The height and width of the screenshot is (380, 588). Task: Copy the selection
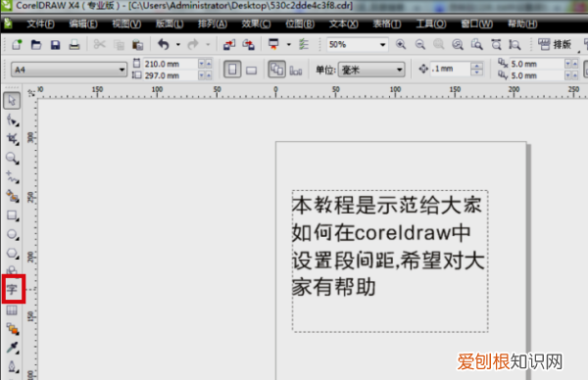pos(119,45)
